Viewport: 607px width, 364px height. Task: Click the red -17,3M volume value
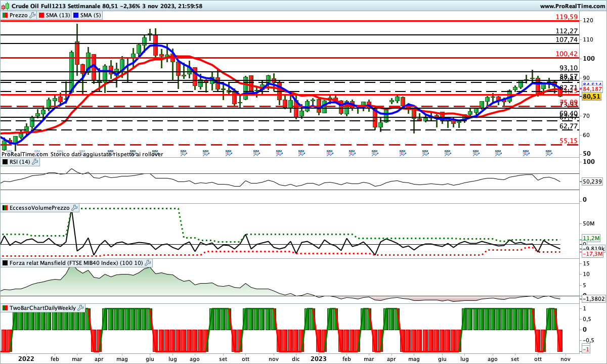click(x=592, y=254)
